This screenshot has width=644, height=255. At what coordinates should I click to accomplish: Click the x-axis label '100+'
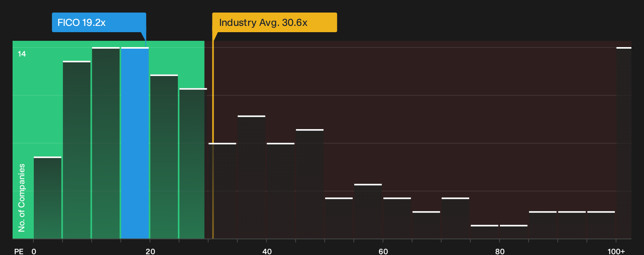(x=616, y=251)
